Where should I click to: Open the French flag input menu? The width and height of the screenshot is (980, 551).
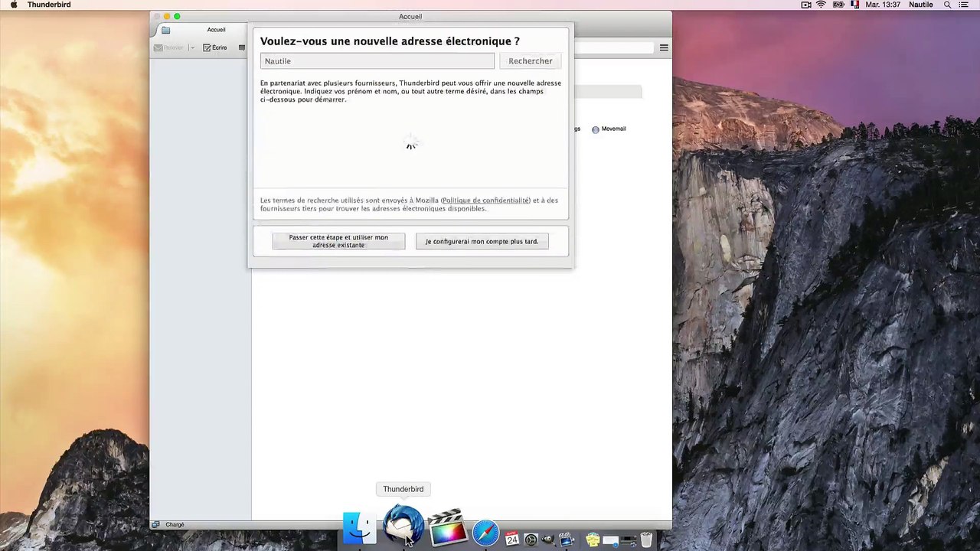(x=854, y=5)
